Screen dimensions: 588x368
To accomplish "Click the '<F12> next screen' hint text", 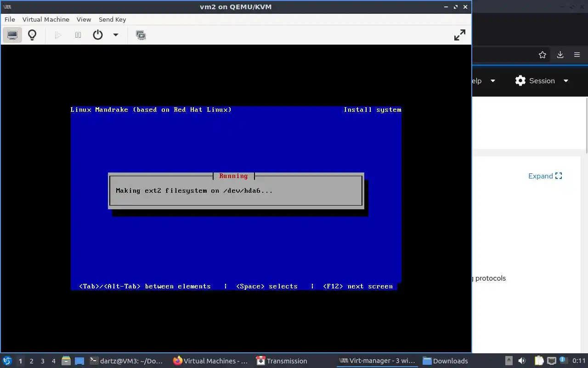I will (x=358, y=286).
